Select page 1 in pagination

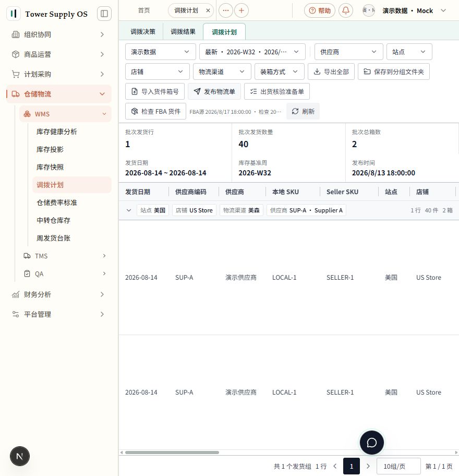tap(352, 466)
